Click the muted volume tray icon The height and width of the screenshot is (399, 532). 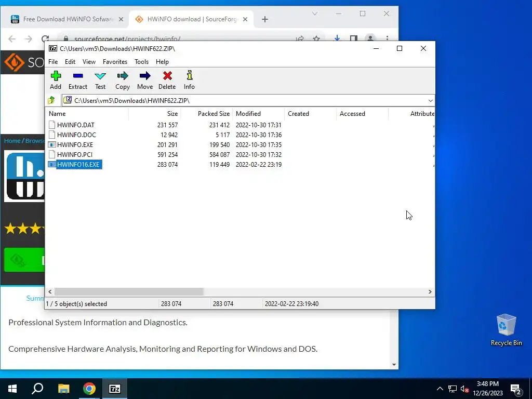[464, 389]
